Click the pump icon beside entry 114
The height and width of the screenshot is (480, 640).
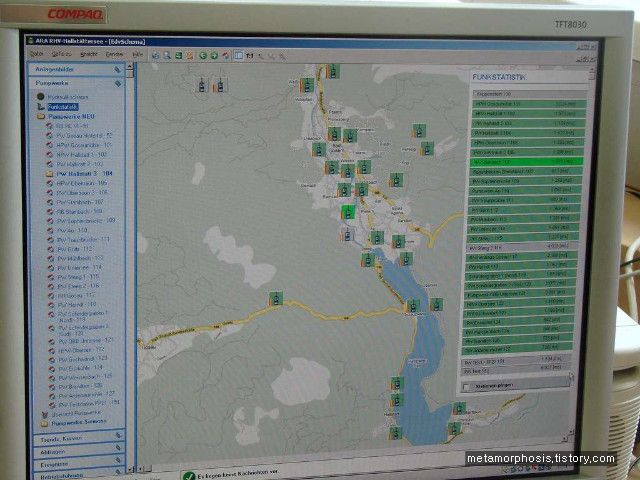(51, 268)
